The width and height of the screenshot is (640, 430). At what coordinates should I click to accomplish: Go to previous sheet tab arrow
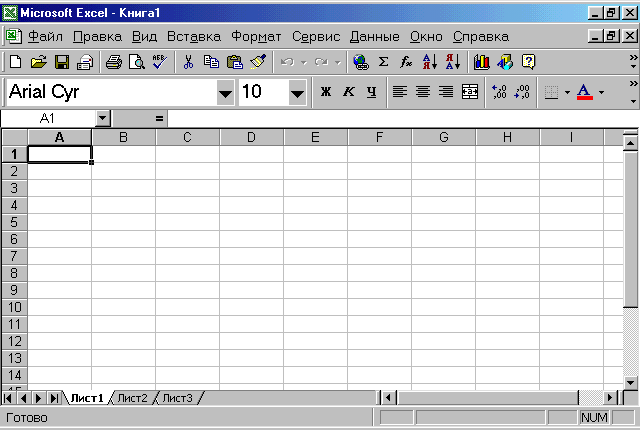click(x=23, y=398)
